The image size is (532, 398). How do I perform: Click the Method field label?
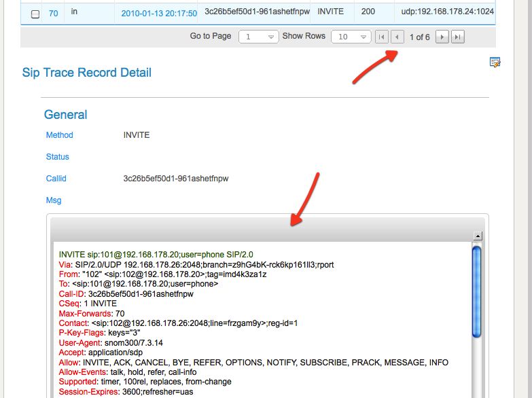coord(60,135)
